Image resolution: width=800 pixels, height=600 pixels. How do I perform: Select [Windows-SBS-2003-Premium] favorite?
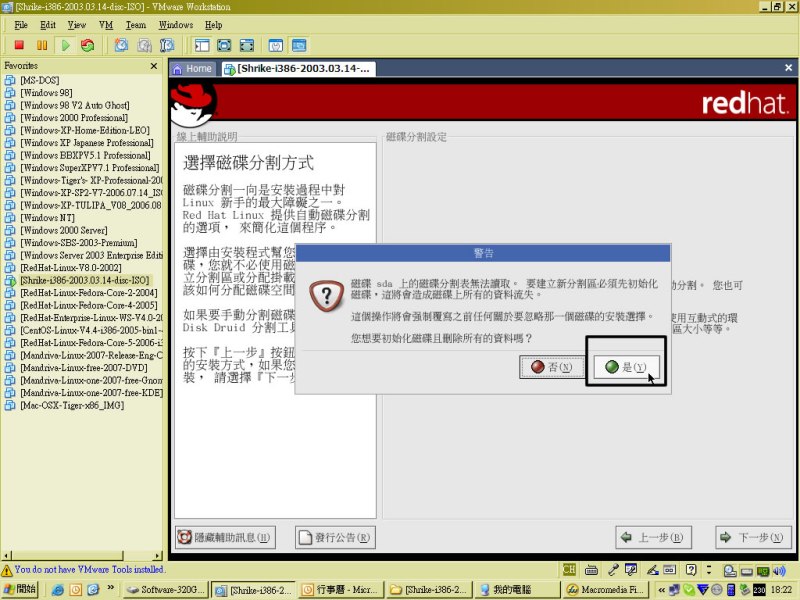[79, 242]
